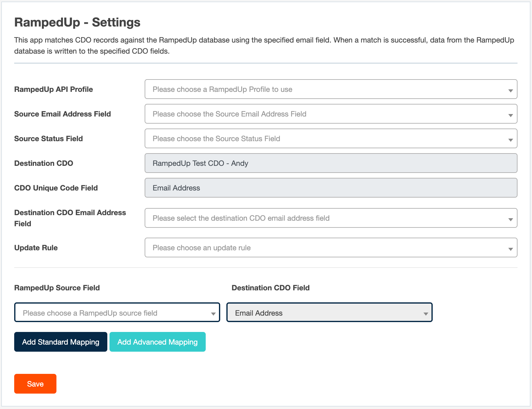Click the Destination CDO Field column header
Image resolution: width=532 pixels, height=409 pixels.
(x=271, y=288)
